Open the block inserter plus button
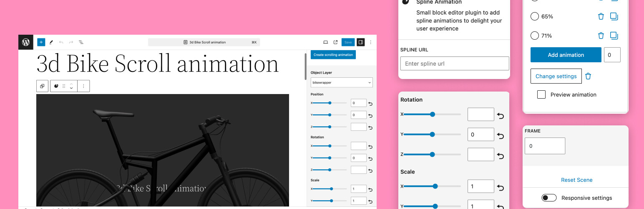Viewport: 644px width, 209px height. pos(41,42)
